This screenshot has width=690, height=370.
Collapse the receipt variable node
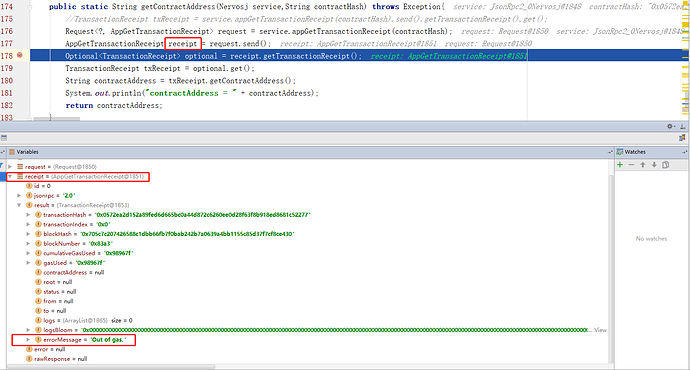coord(10,176)
